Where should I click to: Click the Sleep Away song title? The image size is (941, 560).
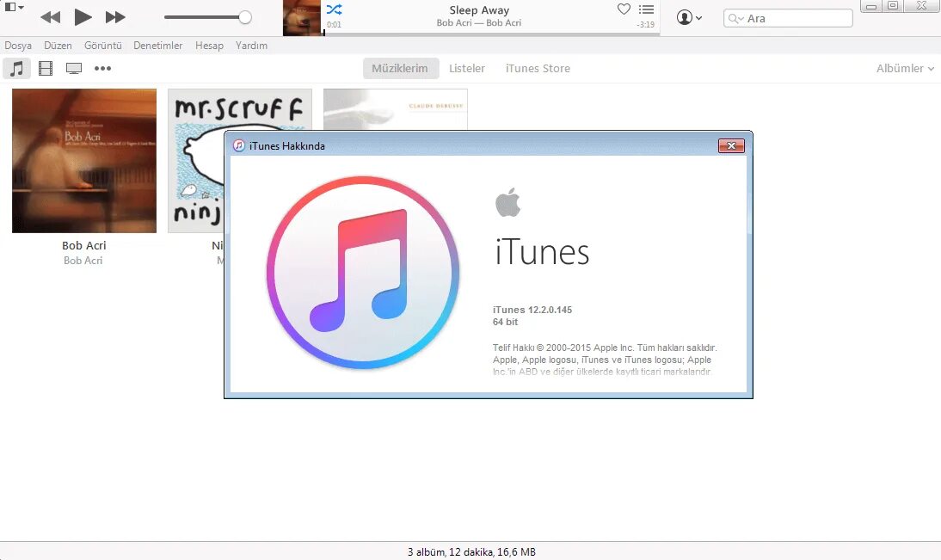point(479,10)
